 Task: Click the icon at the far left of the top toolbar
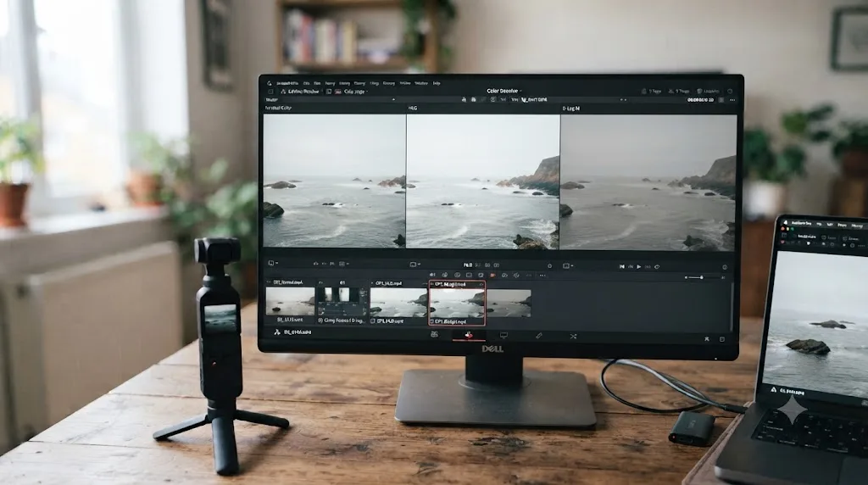[x=270, y=92]
